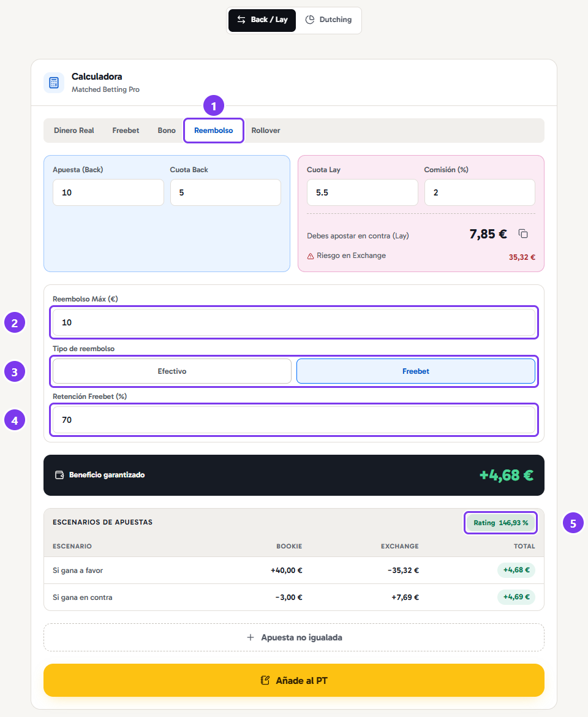The width and height of the screenshot is (588, 717).
Task: Copy the lay stake amount 7,85 €
Action: 523,233
